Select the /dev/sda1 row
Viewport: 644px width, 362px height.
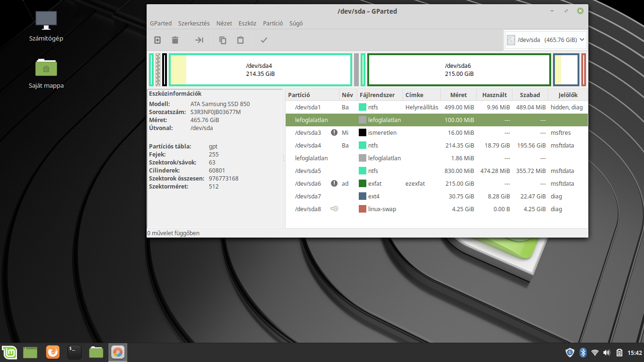point(437,107)
